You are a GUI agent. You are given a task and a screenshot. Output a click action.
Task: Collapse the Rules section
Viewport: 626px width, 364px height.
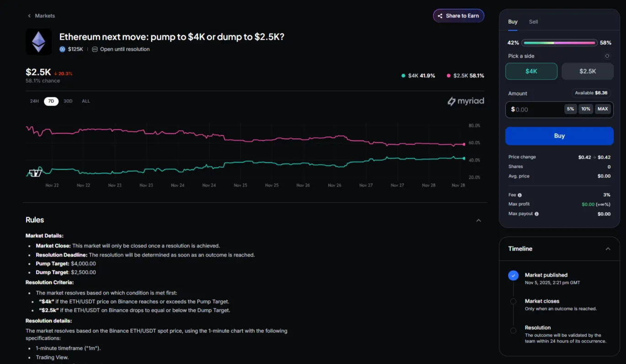click(478, 220)
